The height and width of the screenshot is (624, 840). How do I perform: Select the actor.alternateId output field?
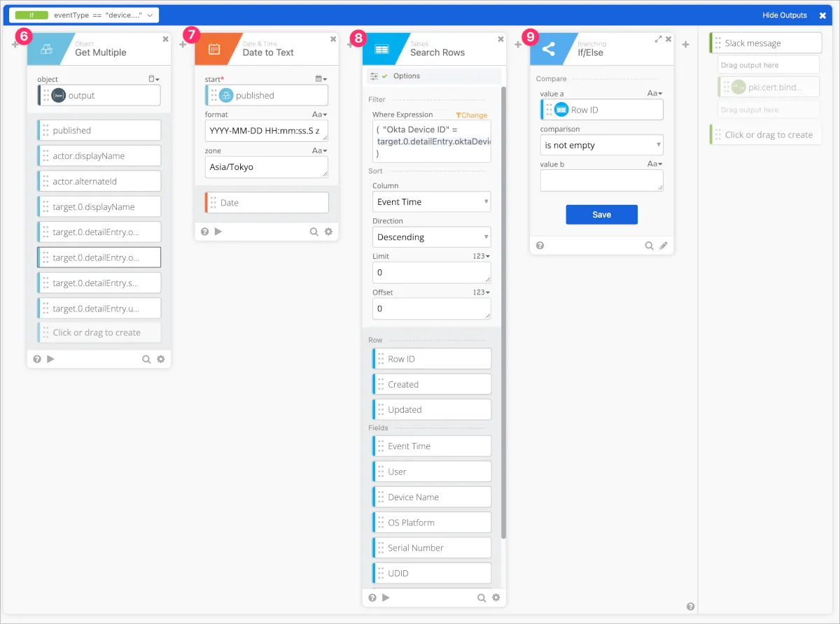(99, 181)
